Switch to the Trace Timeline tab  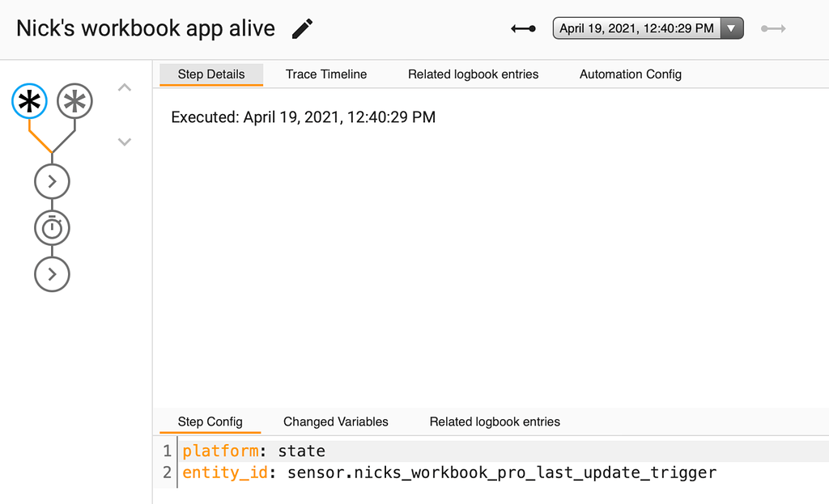point(326,74)
